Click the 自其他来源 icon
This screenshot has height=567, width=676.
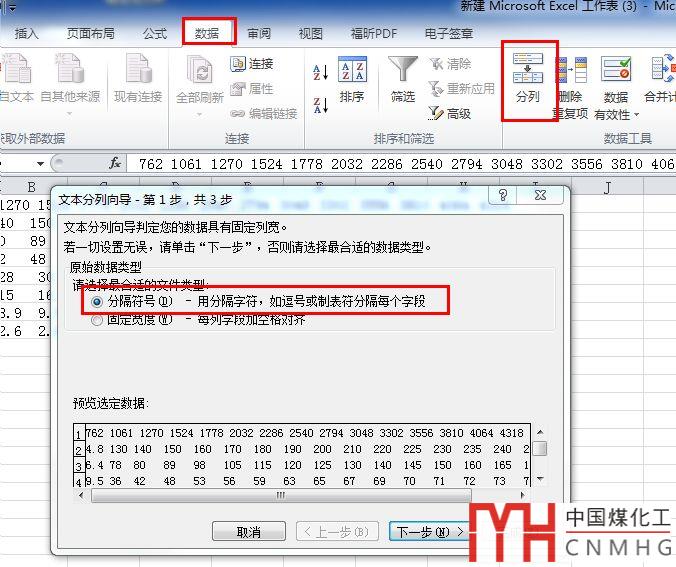tap(70, 69)
